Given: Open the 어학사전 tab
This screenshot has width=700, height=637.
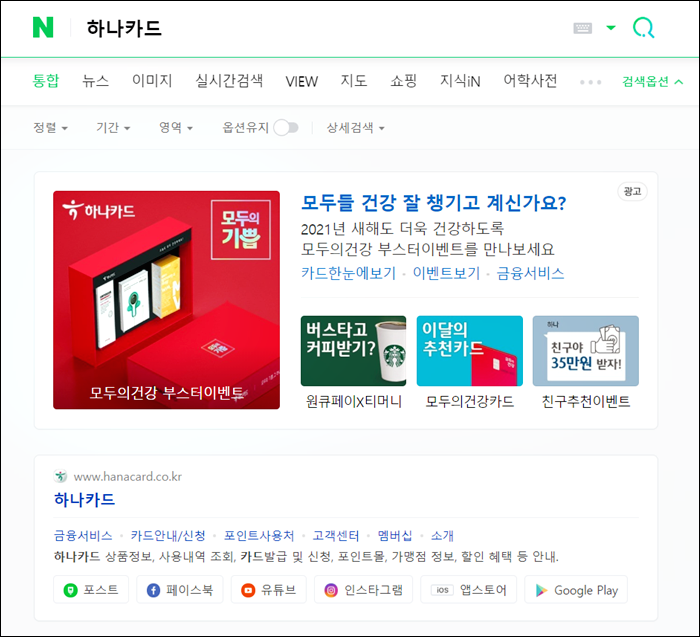Looking at the screenshot, I should [530, 81].
